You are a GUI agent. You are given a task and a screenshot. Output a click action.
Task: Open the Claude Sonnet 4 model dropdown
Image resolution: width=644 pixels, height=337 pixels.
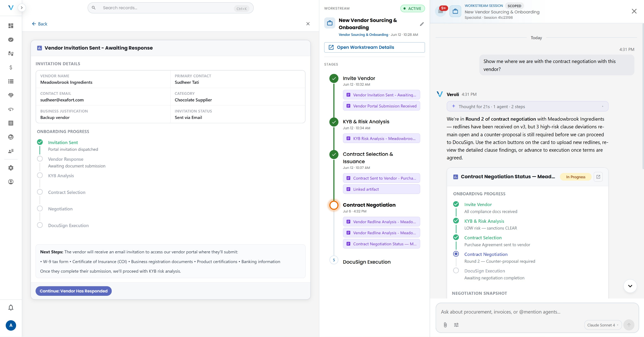click(603, 325)
